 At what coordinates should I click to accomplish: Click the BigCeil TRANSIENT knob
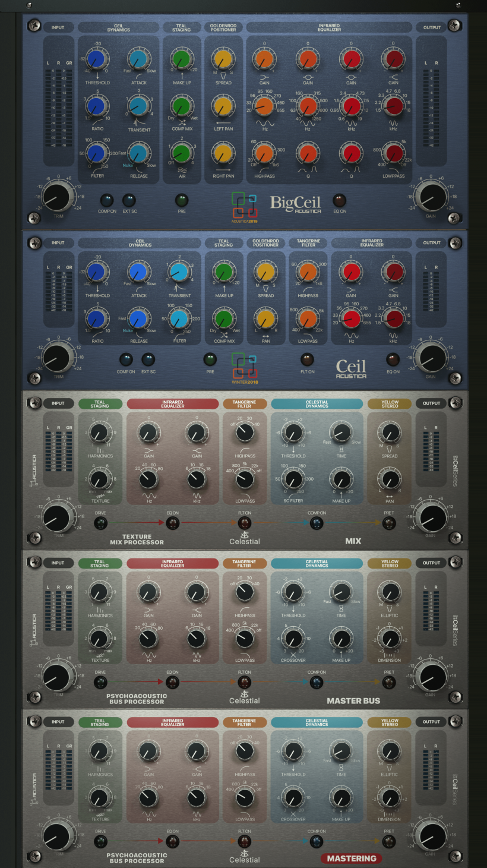click(x=138, y=106)
